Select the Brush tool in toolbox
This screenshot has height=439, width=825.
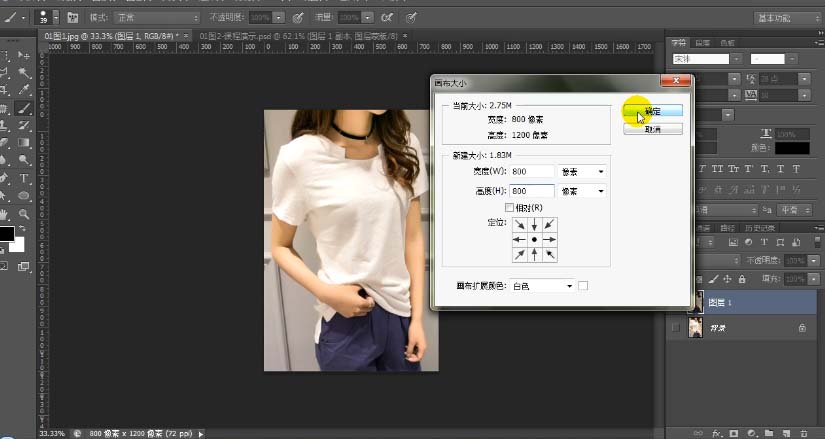tap(24, 108)
